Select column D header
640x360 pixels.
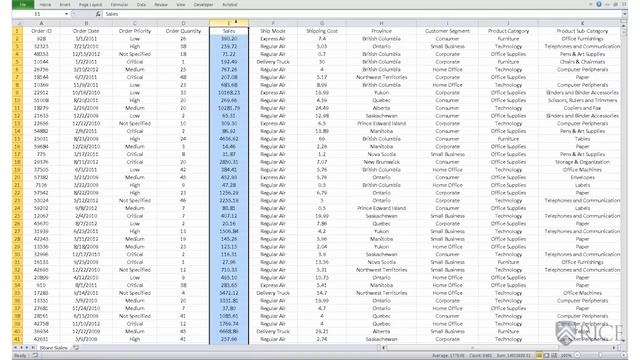point(183,23)
